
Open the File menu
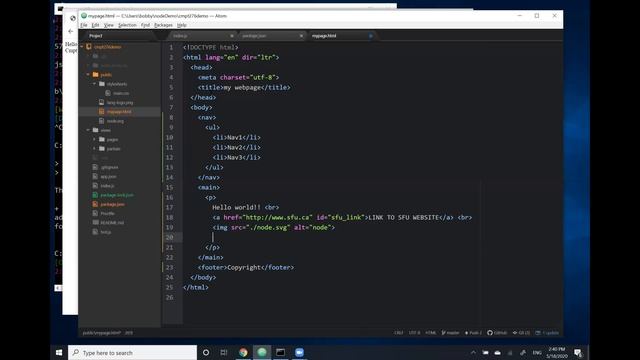tap(84, 25)
